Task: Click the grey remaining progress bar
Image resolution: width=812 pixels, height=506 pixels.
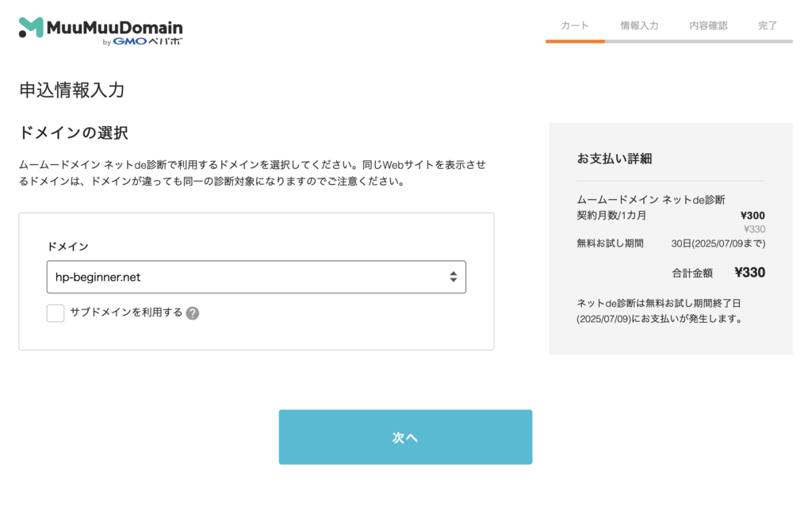Action: (x=698, y=41)
